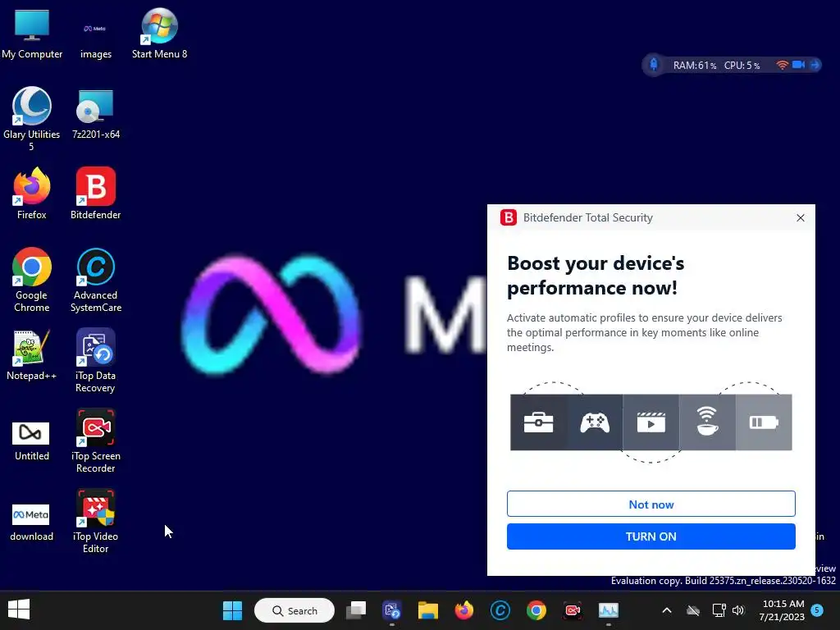Open Google Chrome from the taskbar
This screenshot has width=840, height=630.
(x=536, y=610)
